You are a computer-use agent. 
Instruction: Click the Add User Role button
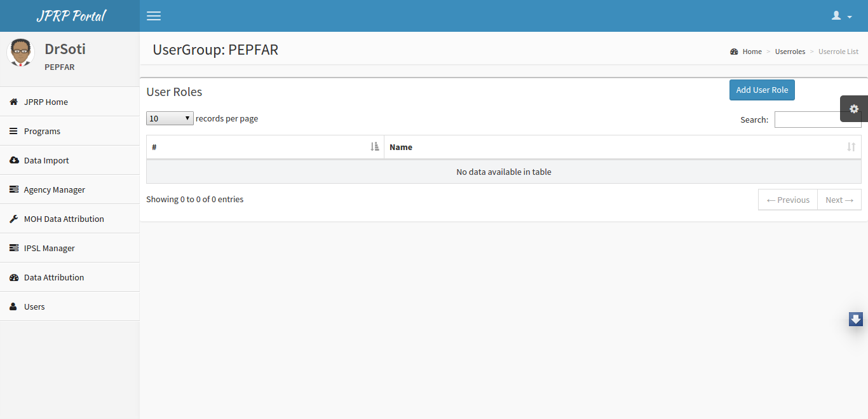tap(762, 90)
